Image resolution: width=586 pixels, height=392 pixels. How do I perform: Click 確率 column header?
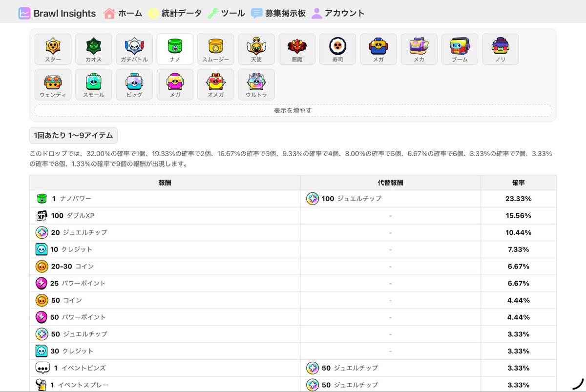519,183
